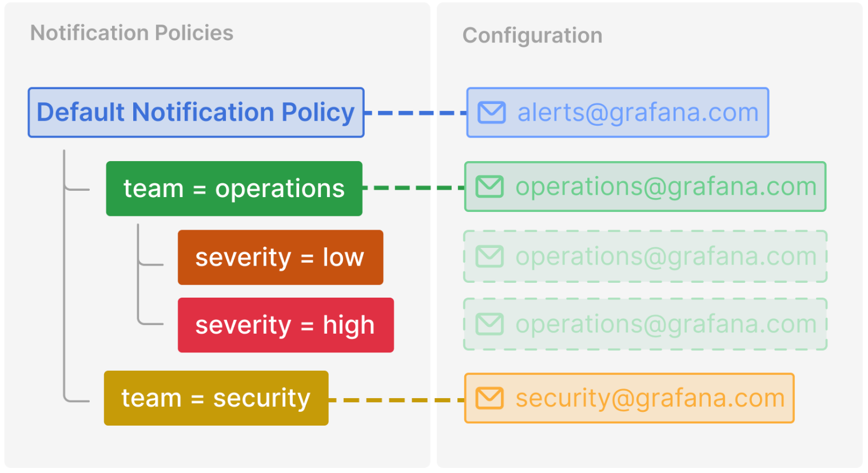Click the Notification Policies panel heading
This screenshot has width=868, height=473.
click(x=132, y=33)
